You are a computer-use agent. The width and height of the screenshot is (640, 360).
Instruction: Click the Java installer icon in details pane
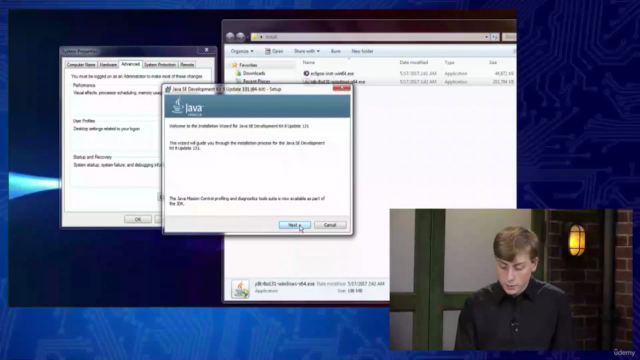(240, 289)
